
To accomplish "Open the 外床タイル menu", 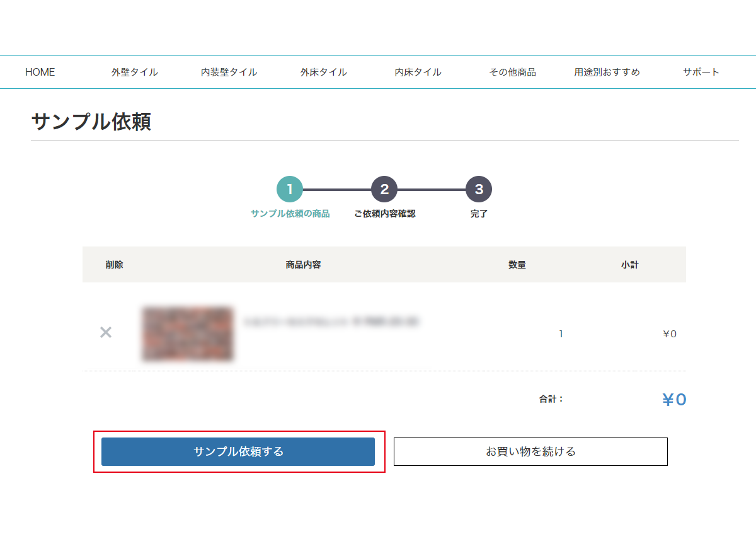I will coord(324,72).
